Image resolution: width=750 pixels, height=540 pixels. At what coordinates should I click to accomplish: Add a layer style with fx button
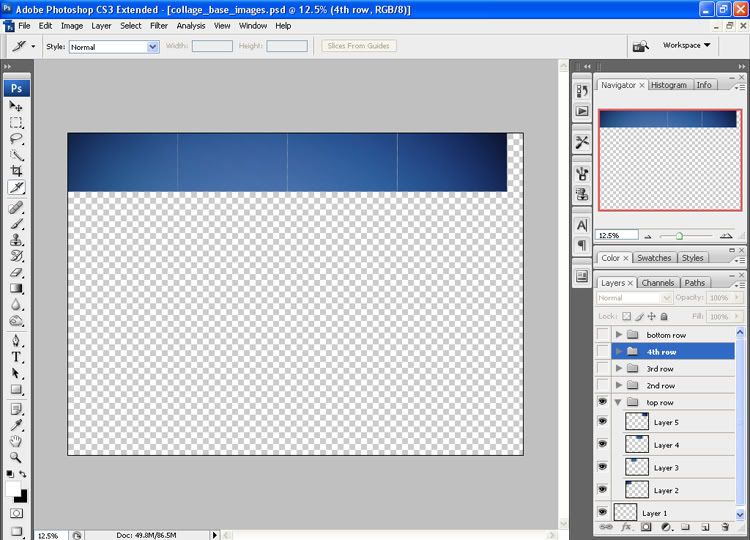click(x=626, y=527)
